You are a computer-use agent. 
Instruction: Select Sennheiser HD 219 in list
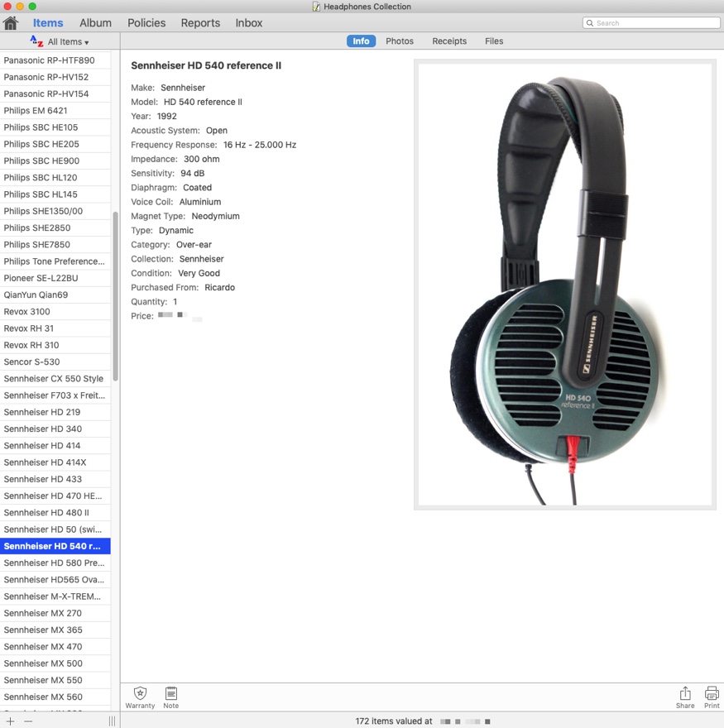pyautogui.click(x=55, y=412)
